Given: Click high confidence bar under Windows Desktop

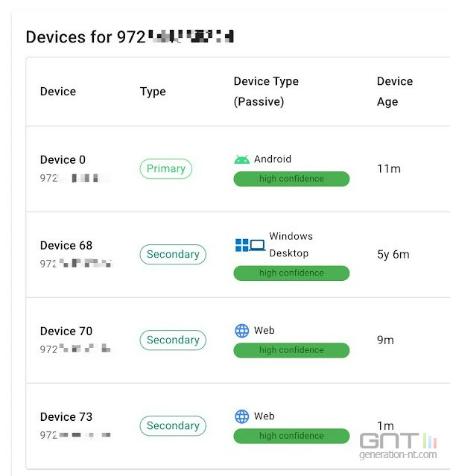Looking at the screenshot, I should click(x=291, y=273).
